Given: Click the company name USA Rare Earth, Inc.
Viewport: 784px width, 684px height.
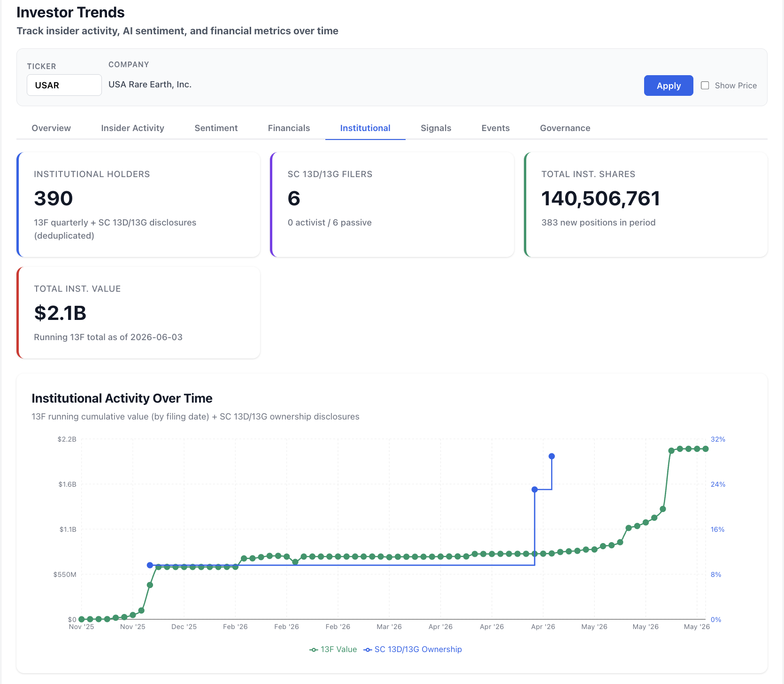Looking at the screenshot, I should [150, 85].
